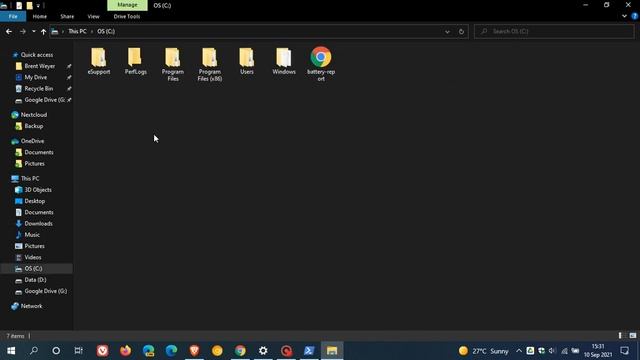Open the Help question-mark icon
Viewport: 640px width, 360px height.
point(635,16)
